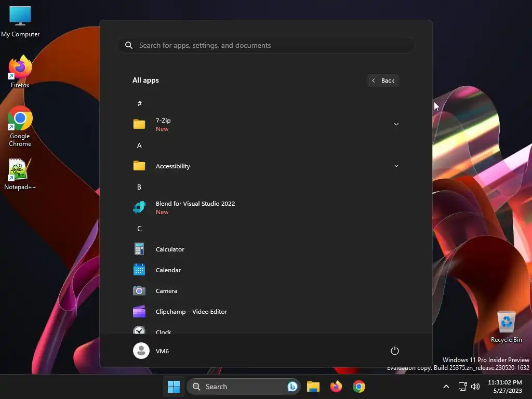This screenshot has height=399, width=532.
Task: Click the Windows Start button in taskbar
Action: [x=174, y=387]
